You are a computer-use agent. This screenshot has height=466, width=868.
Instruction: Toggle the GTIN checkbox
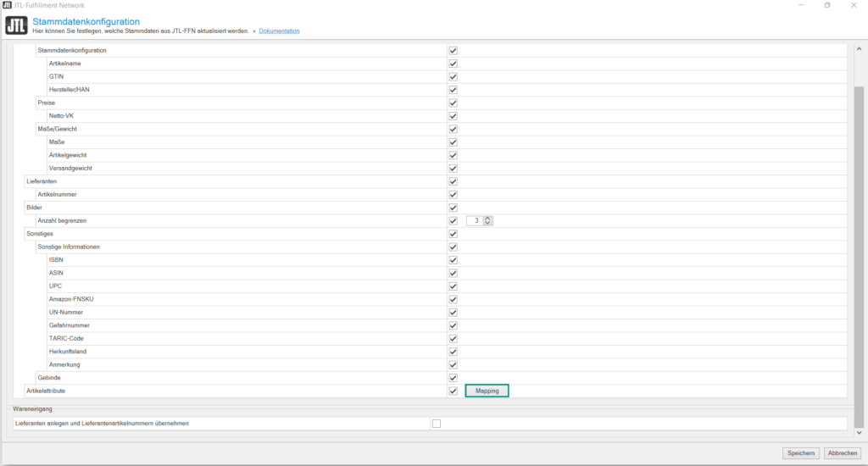pyautogui.click(x=453, y=76)
